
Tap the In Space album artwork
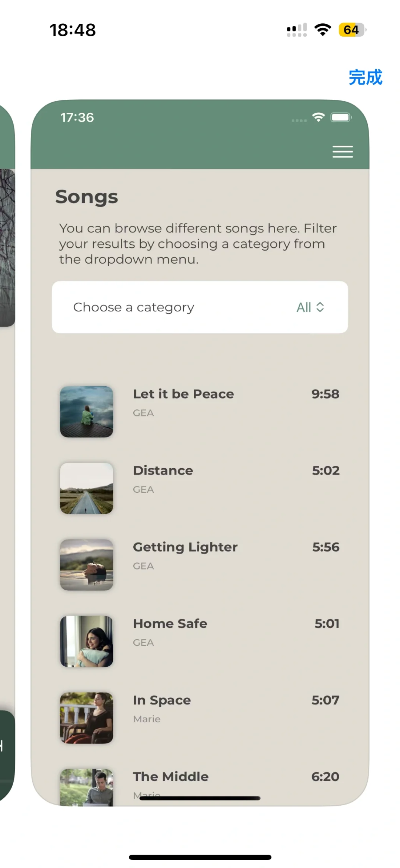[87, 718]
